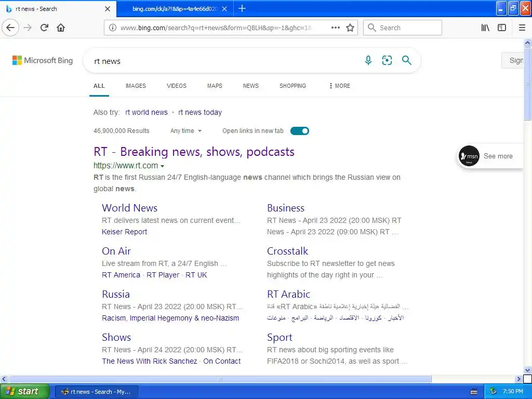This screenshot has height=399, width=532.
Task: Open a new tab with plus button
Action: coord(242,8)
